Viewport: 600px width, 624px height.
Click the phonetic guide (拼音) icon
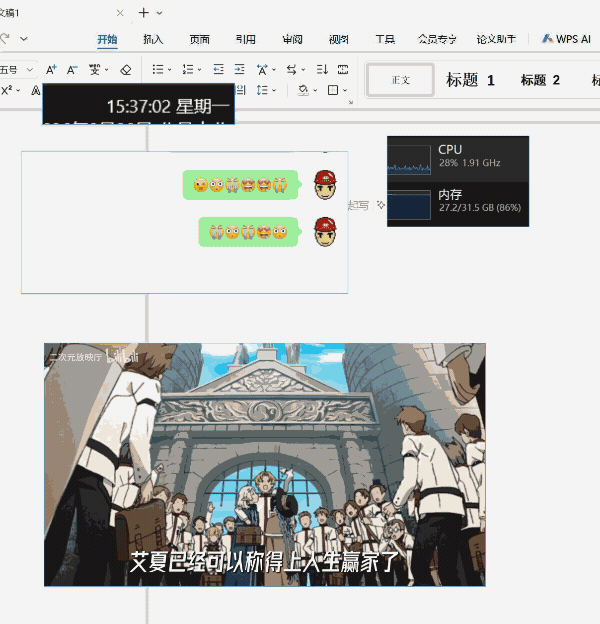(94, 70)
